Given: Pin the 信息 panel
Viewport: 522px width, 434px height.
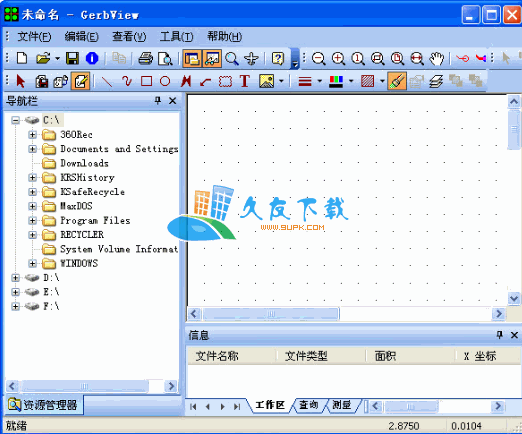Looking at the screenshot, I should click(x=499, y=334).
